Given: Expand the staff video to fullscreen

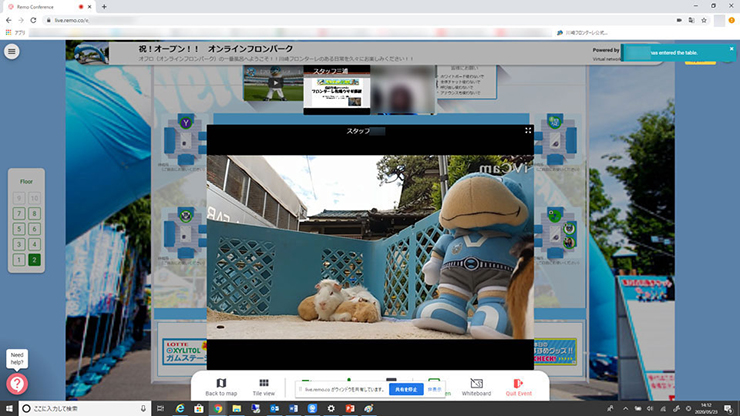Looking at the screenshot, I should [x=528, y=130].
